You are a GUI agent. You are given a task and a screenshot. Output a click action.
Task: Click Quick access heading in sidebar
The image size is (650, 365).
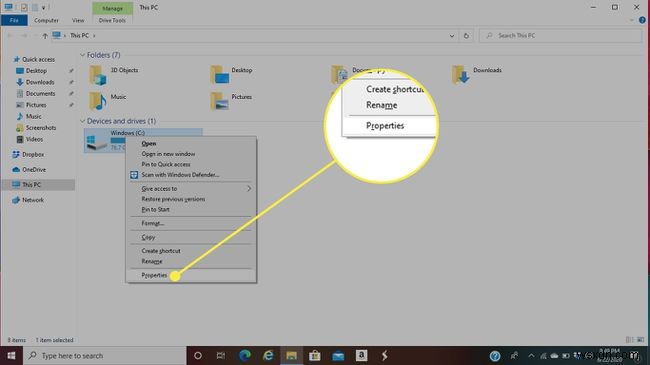click(x=38, y=59)
